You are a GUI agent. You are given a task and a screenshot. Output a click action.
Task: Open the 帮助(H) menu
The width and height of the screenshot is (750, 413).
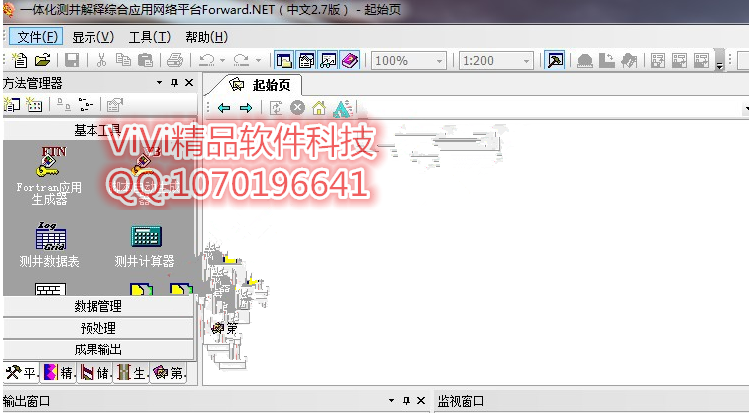click(x=207, y=37)
